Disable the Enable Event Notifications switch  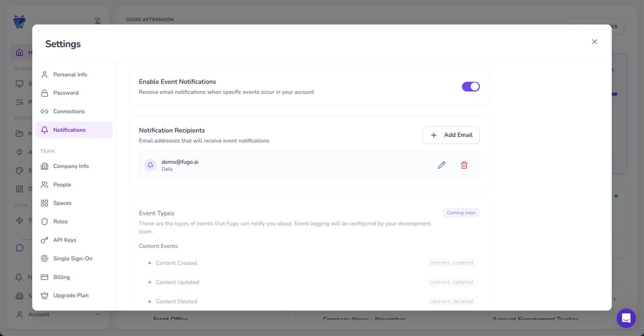471,86
